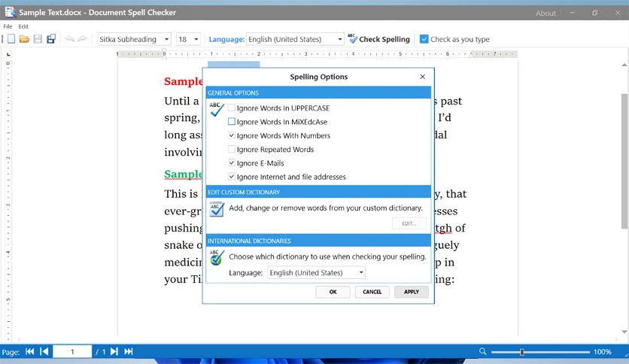Viewport: 629px width, 364px height.
Task: Uncheck Ignore Internet and file addresses
Action: click(232, 177)
